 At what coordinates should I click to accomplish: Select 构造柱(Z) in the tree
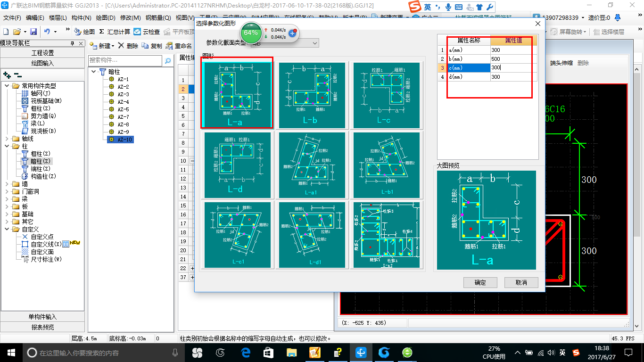tap(43, 176)
